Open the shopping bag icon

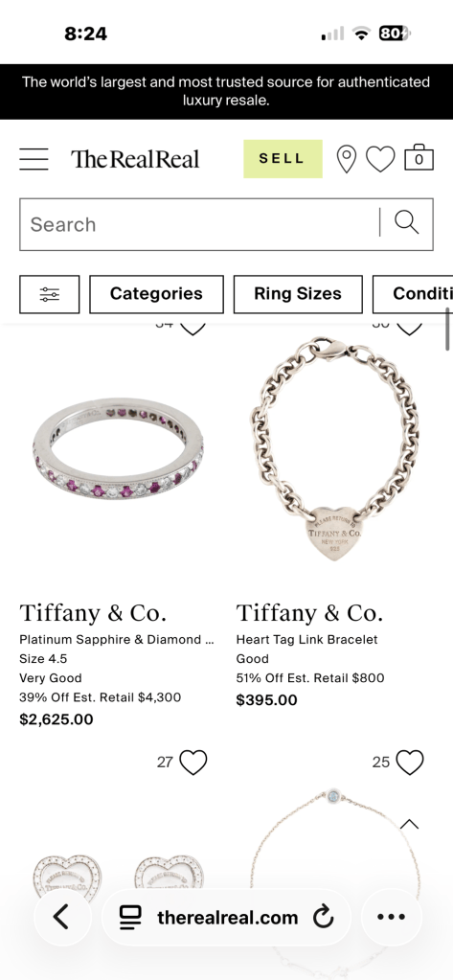tap(419, 157)
